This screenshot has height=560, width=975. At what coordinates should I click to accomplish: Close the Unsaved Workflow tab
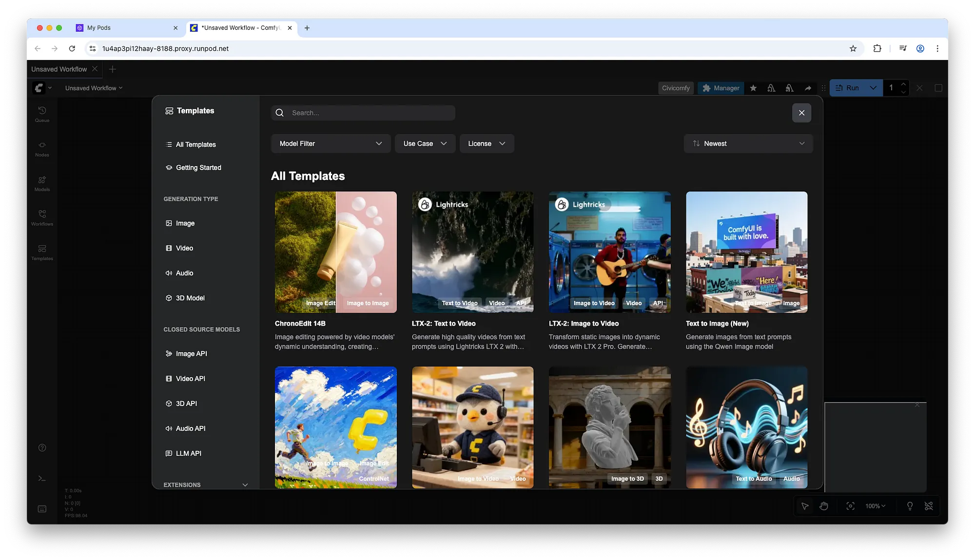95,69
